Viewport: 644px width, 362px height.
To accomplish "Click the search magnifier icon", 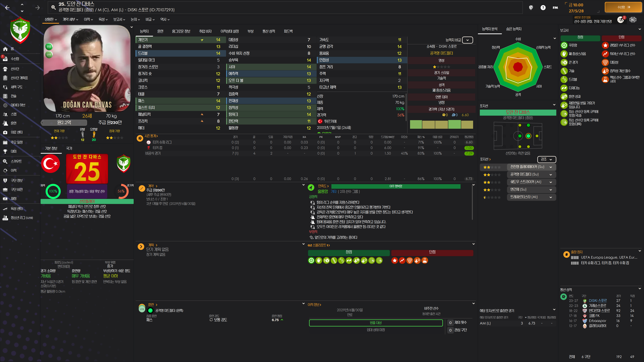I will tap(53, 7).
